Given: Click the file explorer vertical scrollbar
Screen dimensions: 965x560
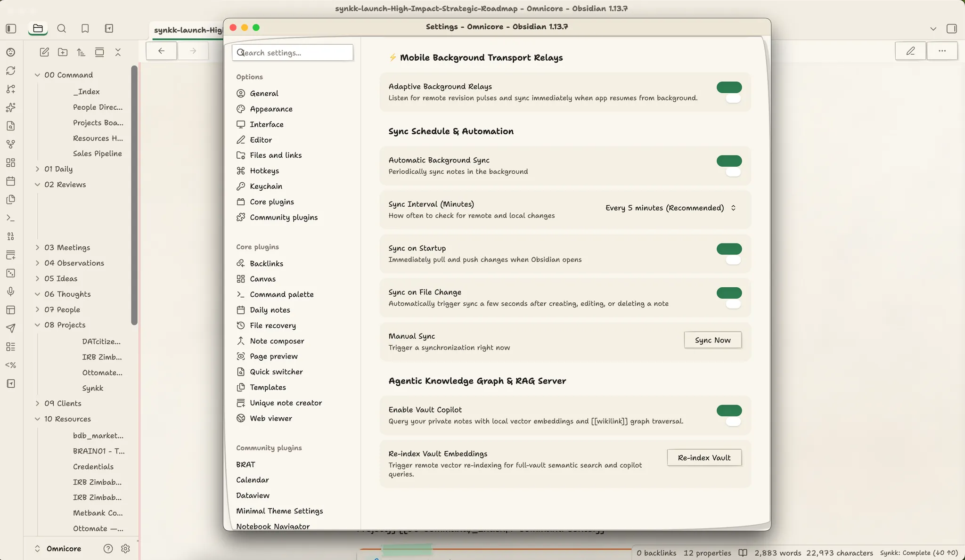Looking at the screenshot, I should (134, 195).
